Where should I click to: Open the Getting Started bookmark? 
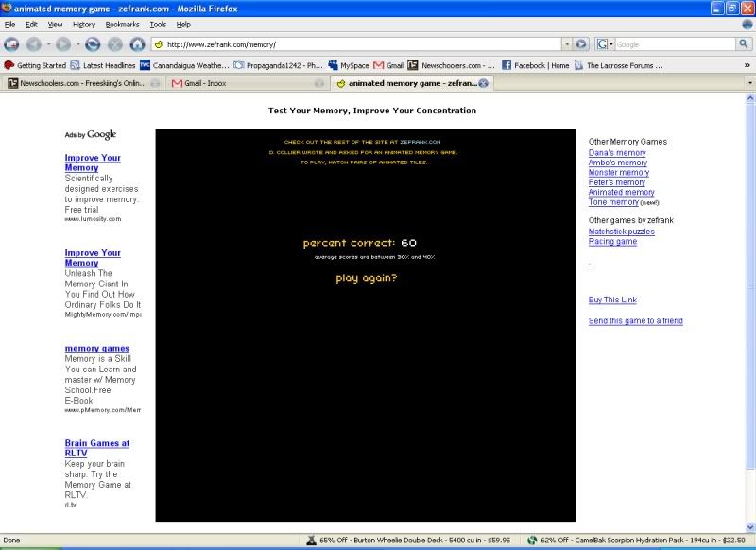click(35, 65)
